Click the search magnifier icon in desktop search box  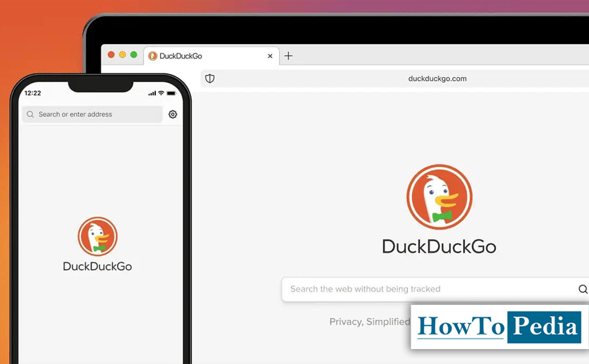tap(583, 289)
